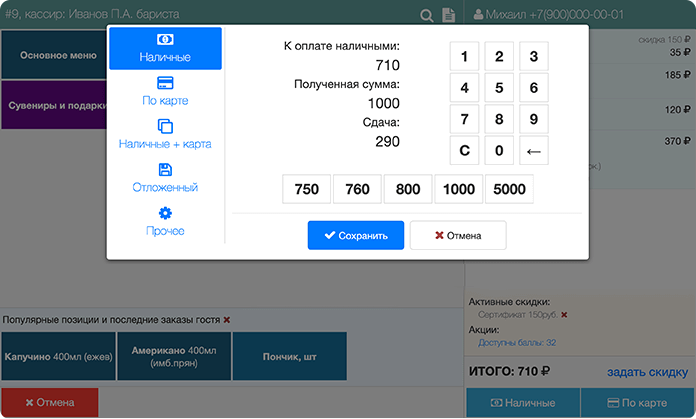Select the Наличные cash payment tab
This screenshot has height=419, width=696.
click(x=165, y=48)
